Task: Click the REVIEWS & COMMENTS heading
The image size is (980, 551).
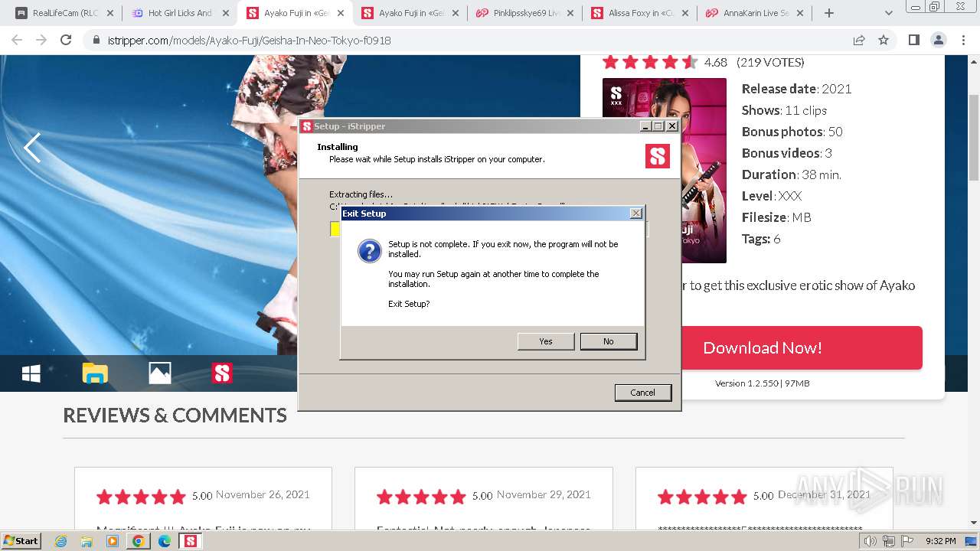Action: pos(175,416)
